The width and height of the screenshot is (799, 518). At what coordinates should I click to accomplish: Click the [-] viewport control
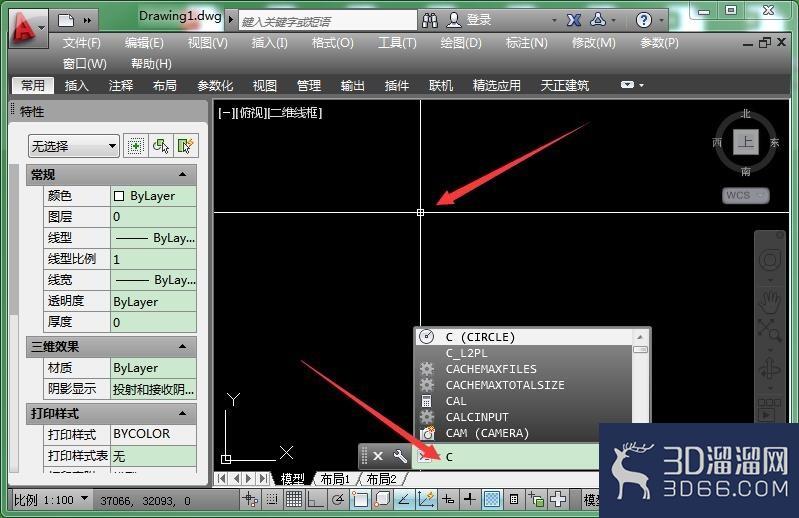pyautogui.click(x=225, y=113)
